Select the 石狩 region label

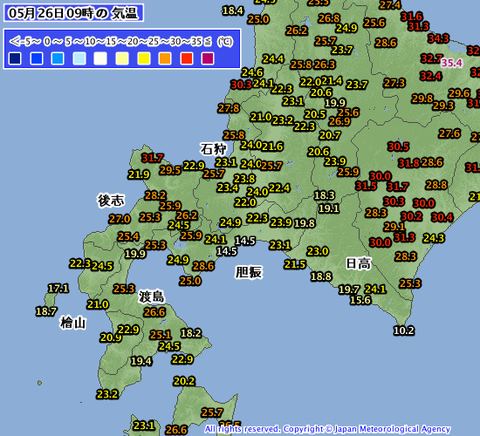(214, 149)
